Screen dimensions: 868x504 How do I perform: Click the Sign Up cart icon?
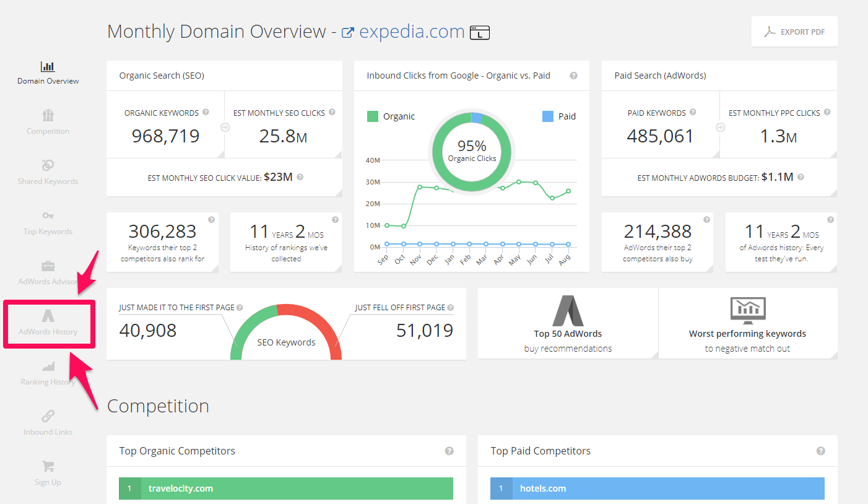[x=48, y=466]
